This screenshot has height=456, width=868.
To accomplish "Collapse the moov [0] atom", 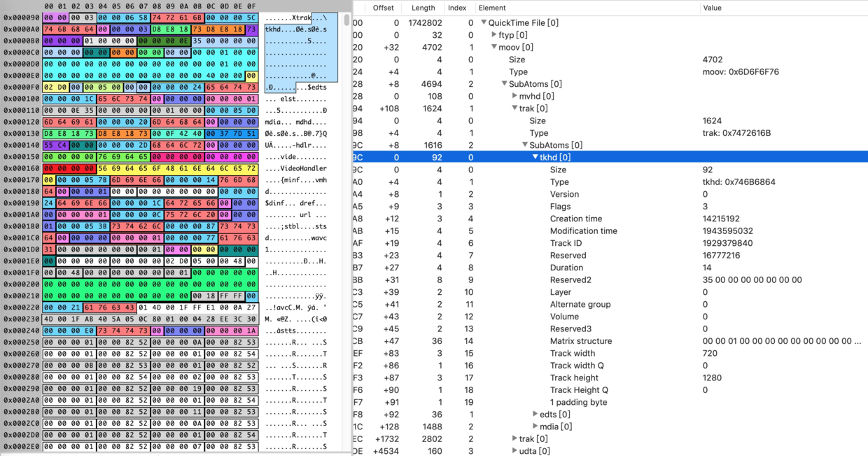I will click(494, 48).
